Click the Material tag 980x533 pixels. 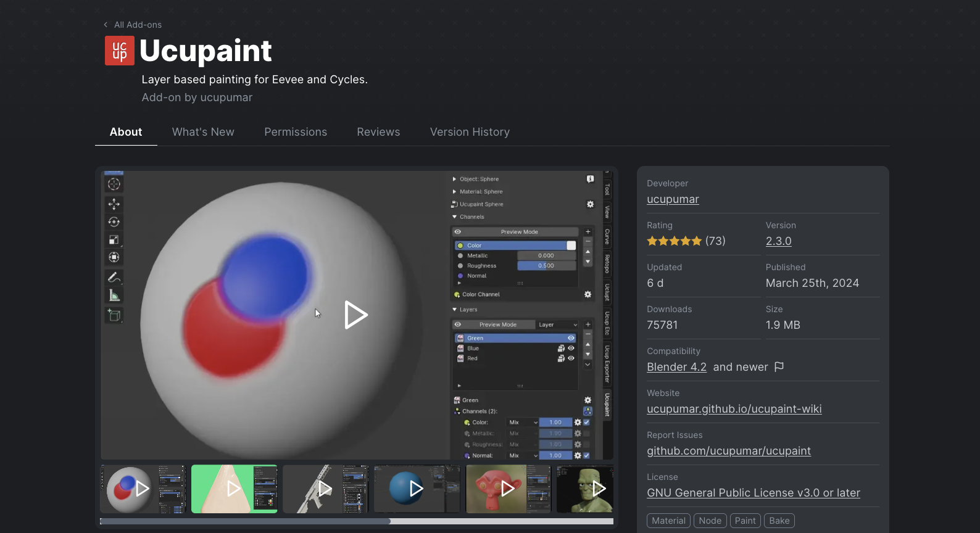tap(669, 521)
